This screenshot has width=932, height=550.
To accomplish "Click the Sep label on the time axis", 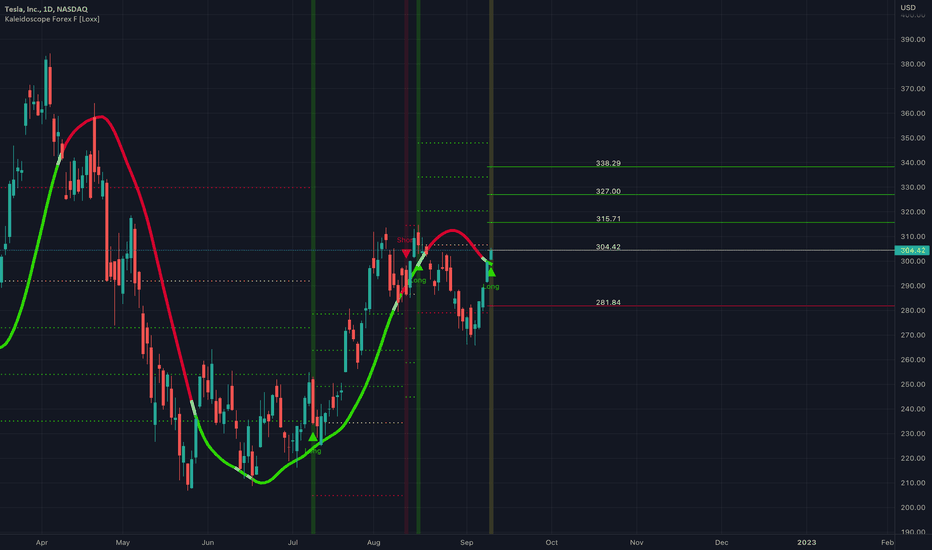I will [x=467, y=542].
